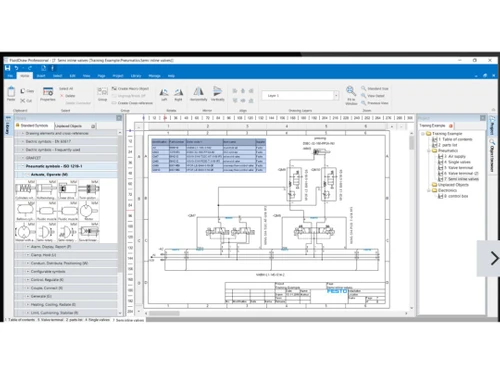This screenshot has width=500, height=375.
Task: Expand Couple, Connect (X) subcategory
Action: click(x=66, y=288)
